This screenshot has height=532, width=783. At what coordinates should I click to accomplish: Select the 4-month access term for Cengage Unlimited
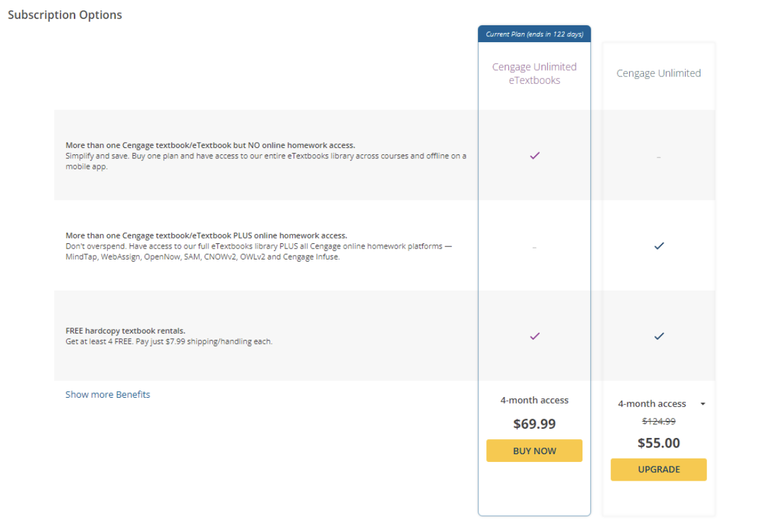click(x=652, y=404)
